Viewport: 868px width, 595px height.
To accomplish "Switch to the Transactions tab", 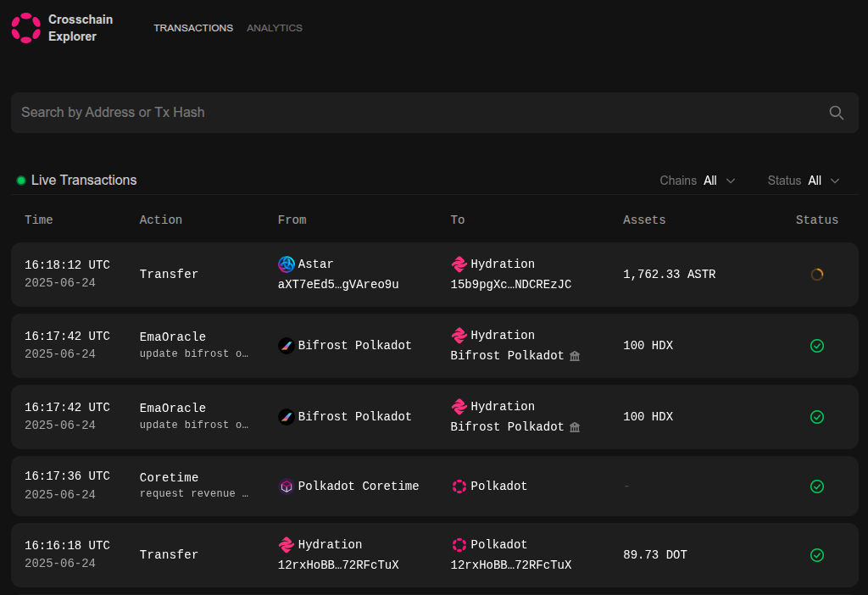I will 193,28.
